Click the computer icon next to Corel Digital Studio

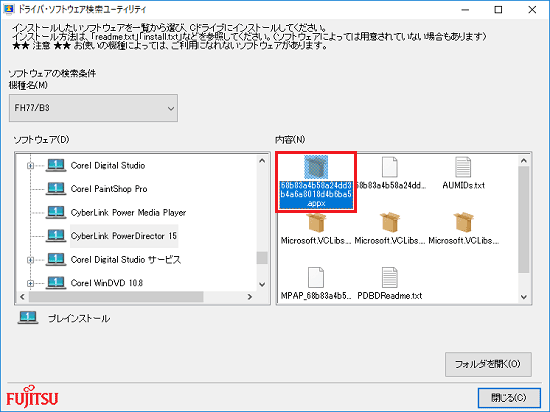(56, 165)
